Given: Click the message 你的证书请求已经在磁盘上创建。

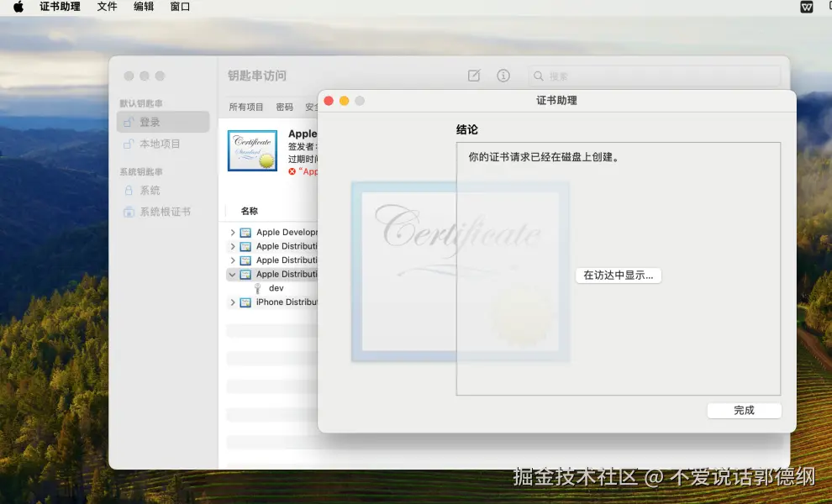Looking at the screenshot, I should point(544,157).
